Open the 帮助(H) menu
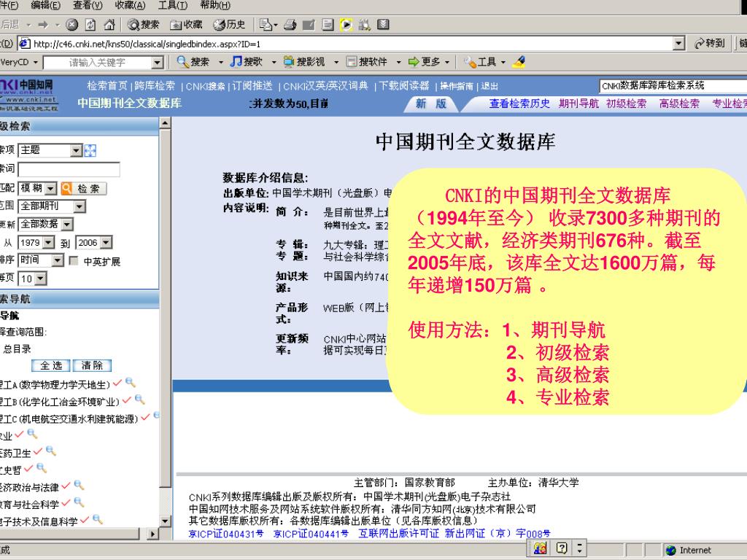 tap(215, 5)
